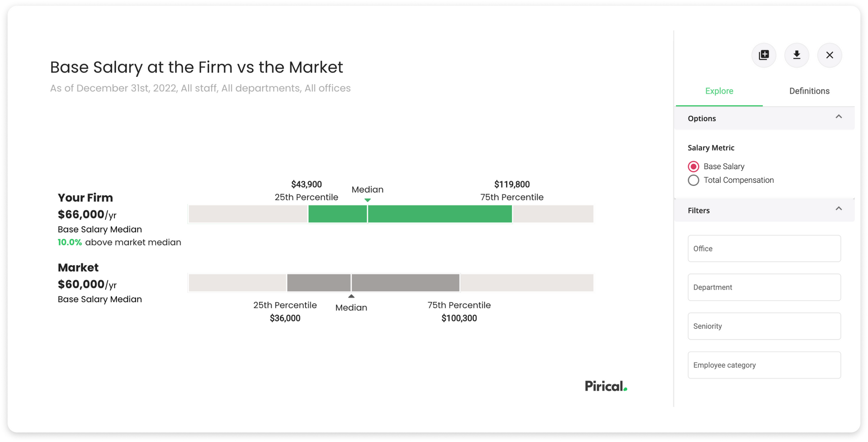Open the Seniority filter dropdown
This screenshot has width=868, height=442.
[764, 326]
